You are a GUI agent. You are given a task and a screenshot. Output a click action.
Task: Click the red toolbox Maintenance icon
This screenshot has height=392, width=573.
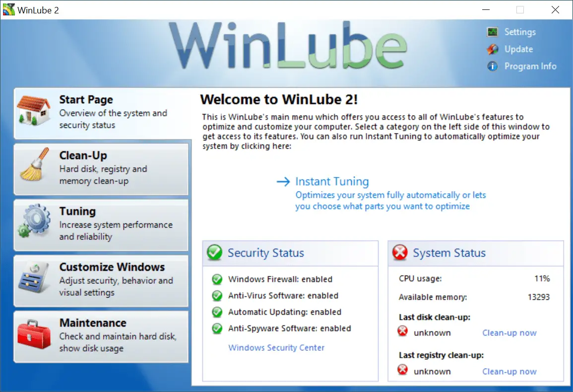34,334
